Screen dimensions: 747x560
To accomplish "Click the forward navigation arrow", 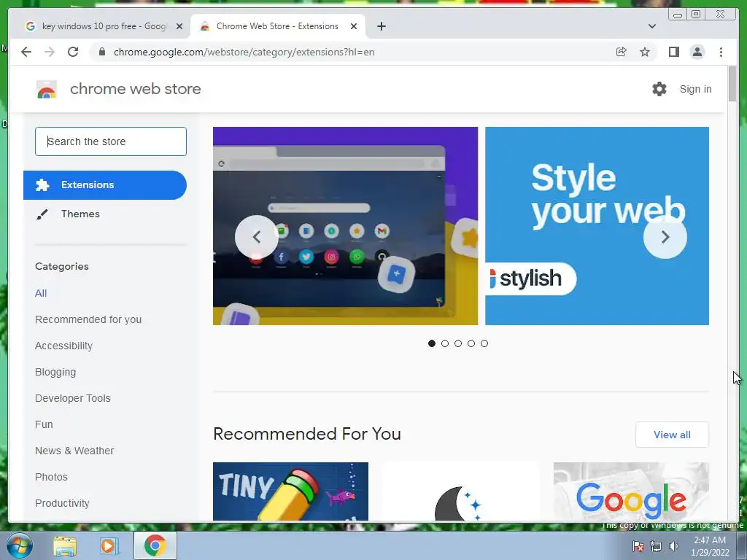I will [50, 52].
